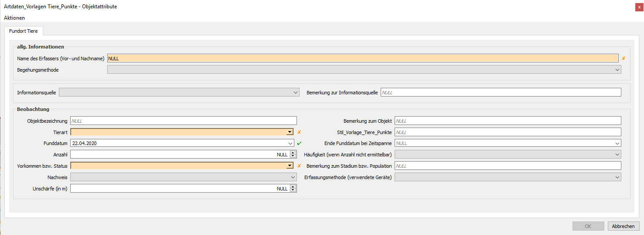Click the orange constraint icon beside Vorkommen bzw. Status

(x=299, y=166)
